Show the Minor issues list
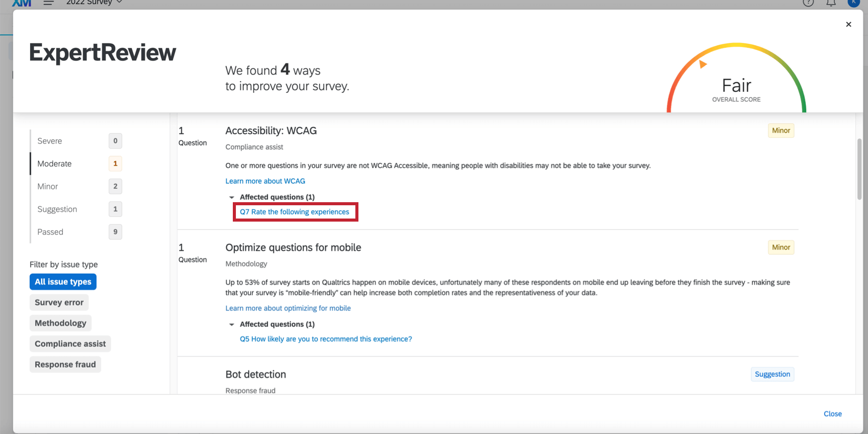 47,186
